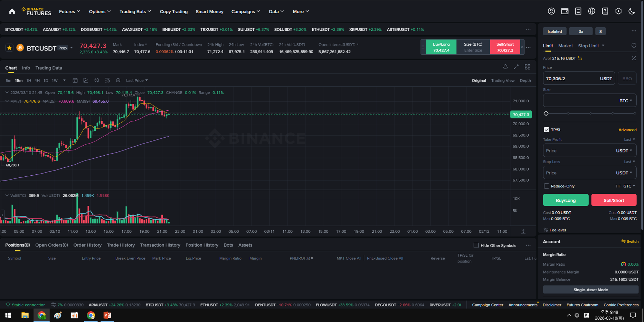This screenshot has width=644, height=322.
Task: Set size slider to the maximum marker
Action: [x=635, y=113]
